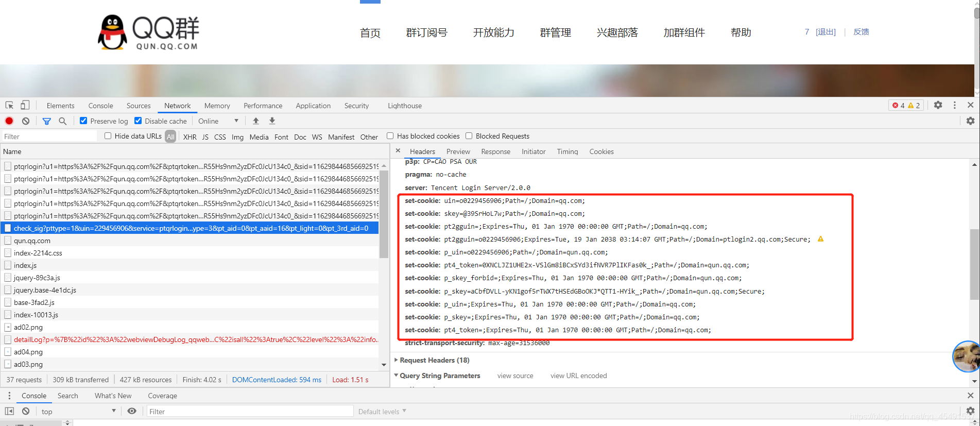
Task: Enable Hide data URLs checkbox
Action: [108, 136]
